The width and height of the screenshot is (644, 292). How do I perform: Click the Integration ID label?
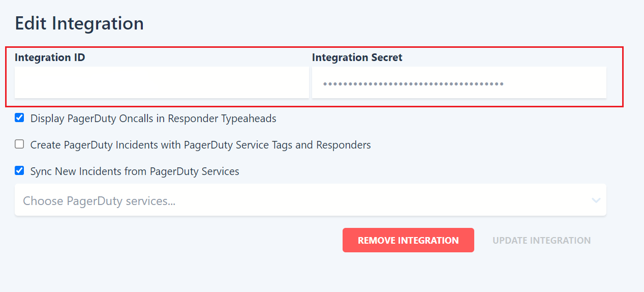pyautogui.click(x=50, y=57)
